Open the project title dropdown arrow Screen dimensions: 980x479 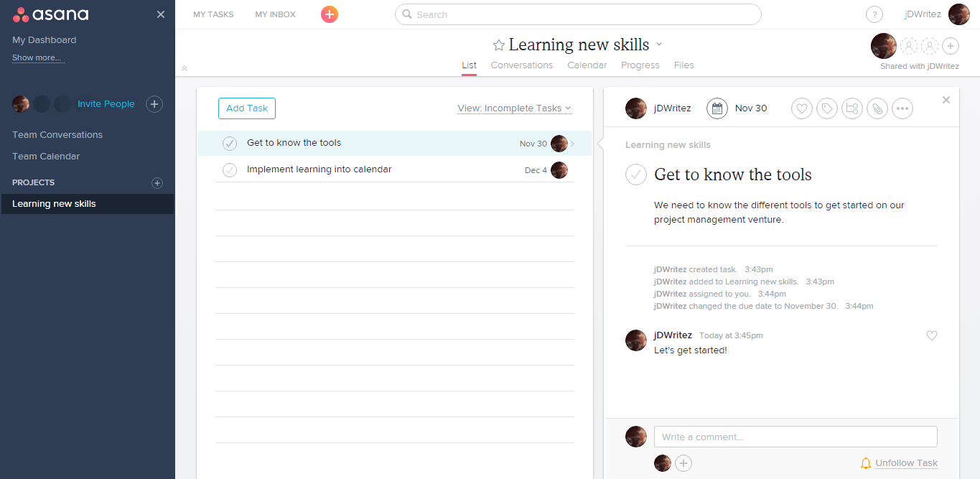coord(659,45)
